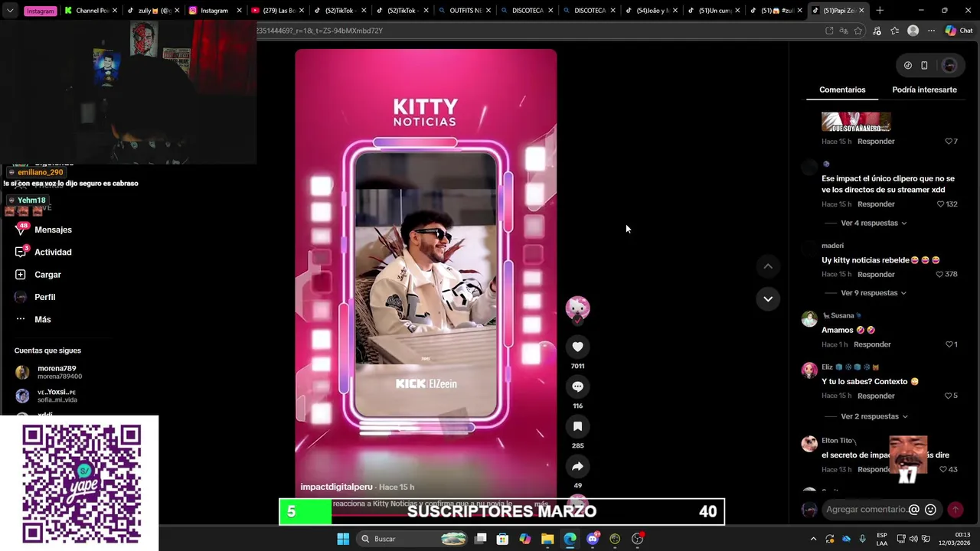Expand Ver 9 respuestas thread
The height and width of the screenshot is (551, 980).
click(874, 293)
